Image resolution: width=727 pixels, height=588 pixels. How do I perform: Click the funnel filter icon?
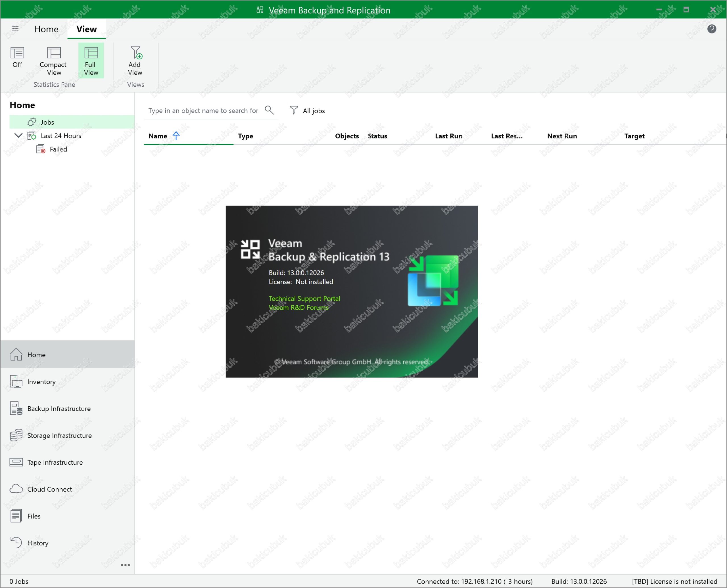[x=294, y=110]
